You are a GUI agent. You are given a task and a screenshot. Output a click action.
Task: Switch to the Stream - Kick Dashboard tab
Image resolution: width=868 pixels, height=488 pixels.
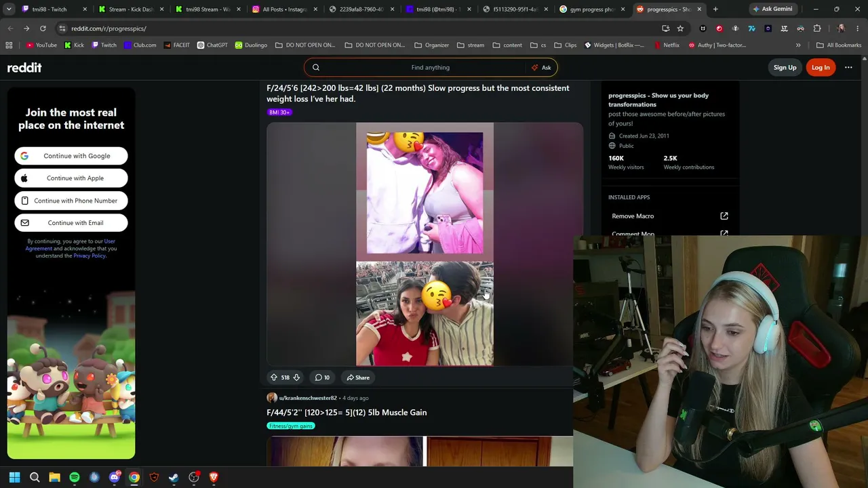tap(131, 9)
